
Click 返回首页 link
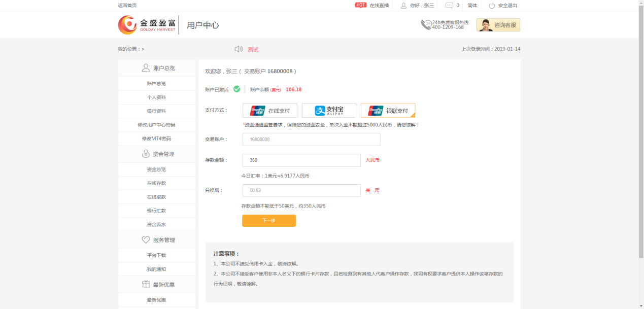(x=127, y=6)
